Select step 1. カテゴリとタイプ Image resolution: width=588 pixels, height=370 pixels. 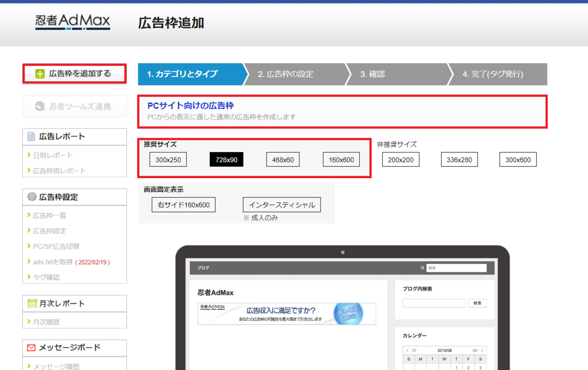click(x=191, y=74)
